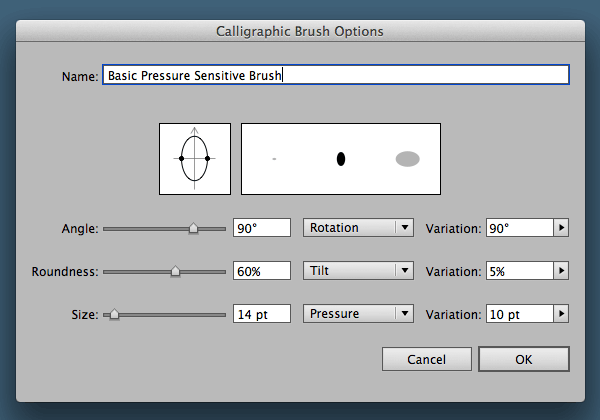Click the right handle dot on the ellipse
600x420 pixels.
pos(207,158)
